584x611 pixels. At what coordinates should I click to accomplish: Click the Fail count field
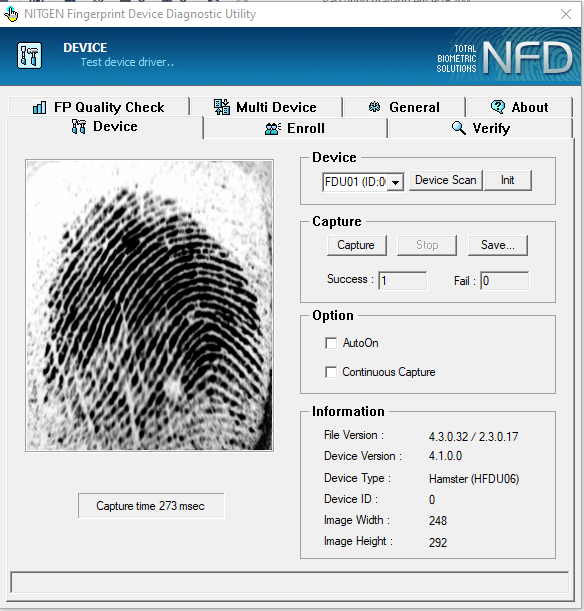tap(505, 281)
